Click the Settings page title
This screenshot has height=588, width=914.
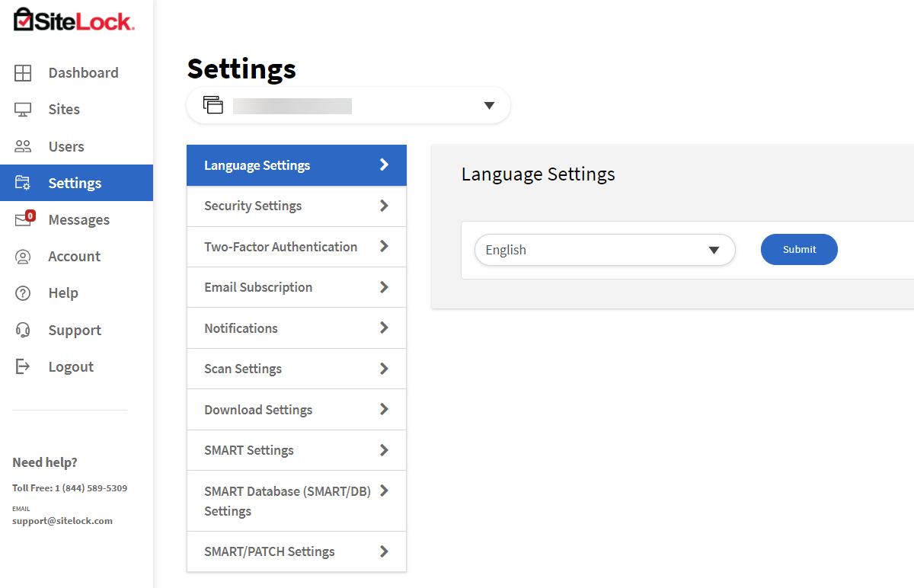click(x=241, y=69)
